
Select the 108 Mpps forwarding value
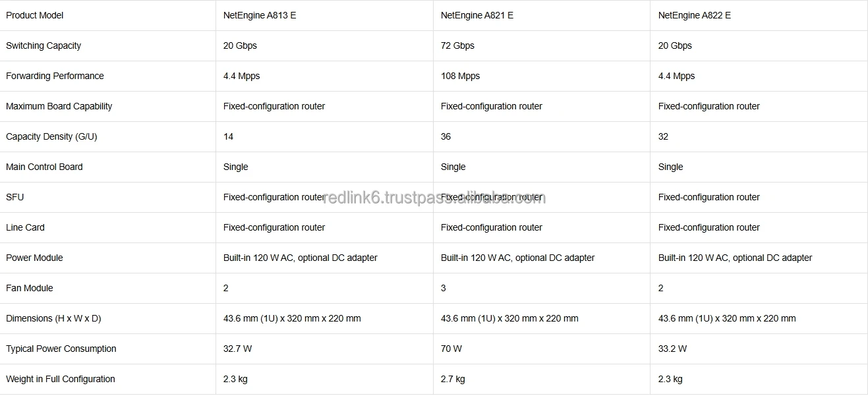click(460, 76)
